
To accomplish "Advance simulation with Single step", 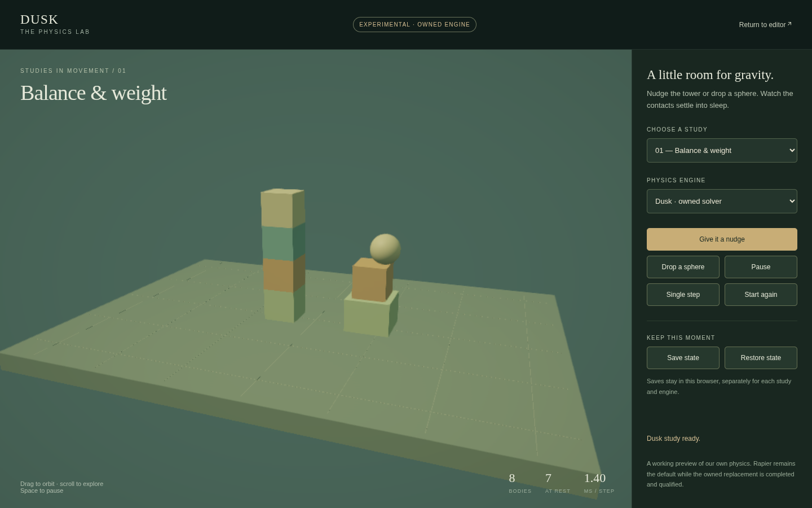I will pos(683,295).
